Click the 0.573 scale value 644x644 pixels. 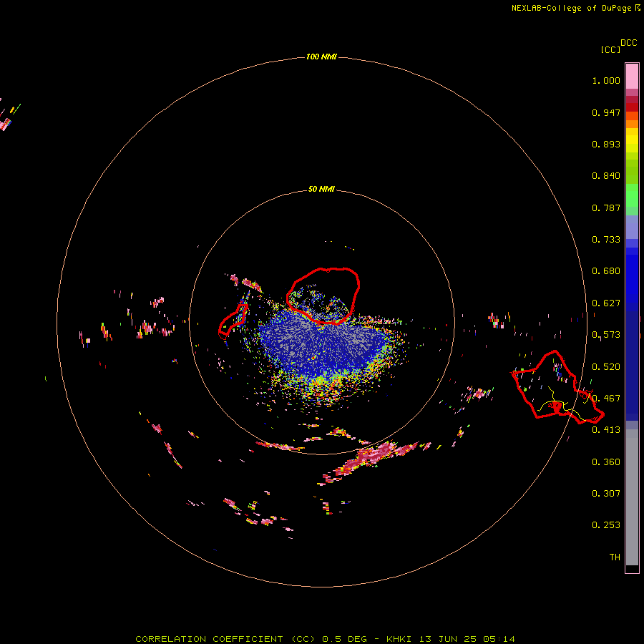(x=606, y=335)
